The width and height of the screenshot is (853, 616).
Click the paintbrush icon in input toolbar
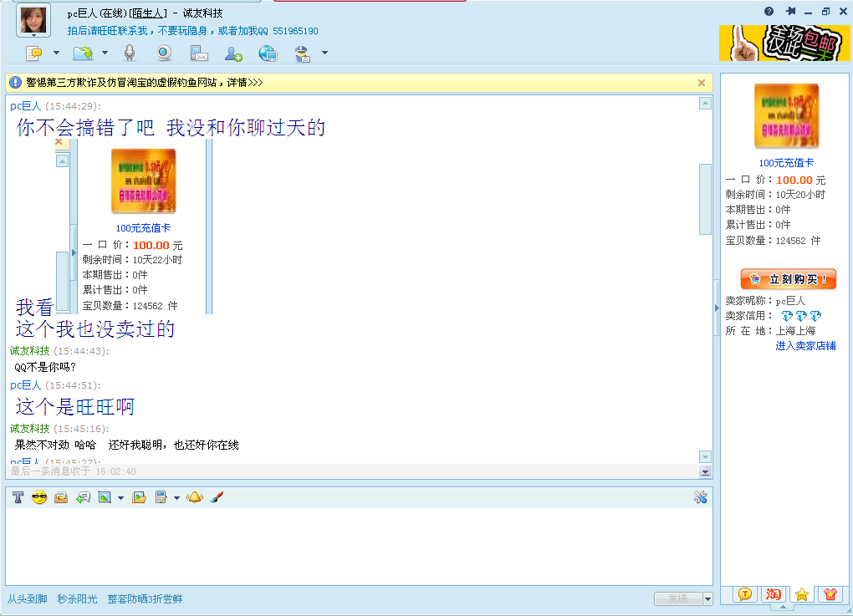[216, 497]
